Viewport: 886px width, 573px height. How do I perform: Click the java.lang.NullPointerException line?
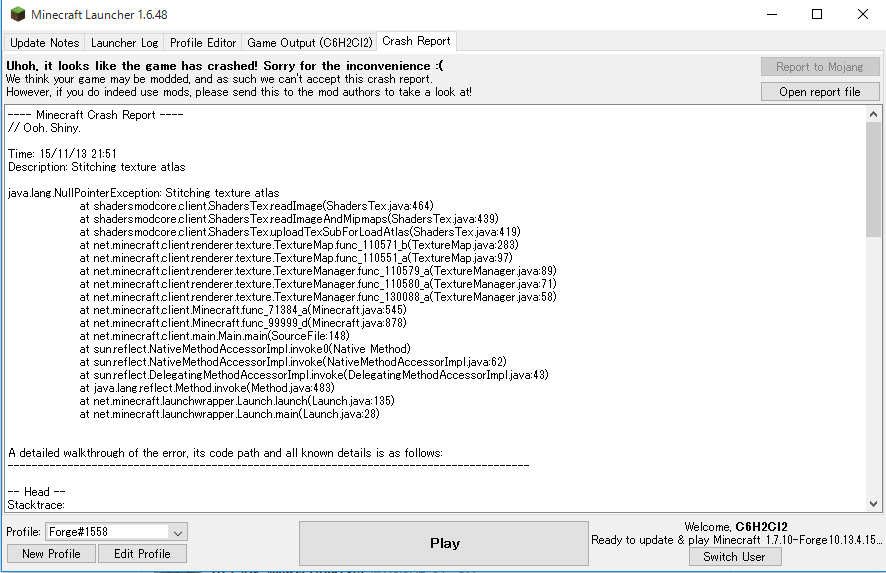click(144, 193)
